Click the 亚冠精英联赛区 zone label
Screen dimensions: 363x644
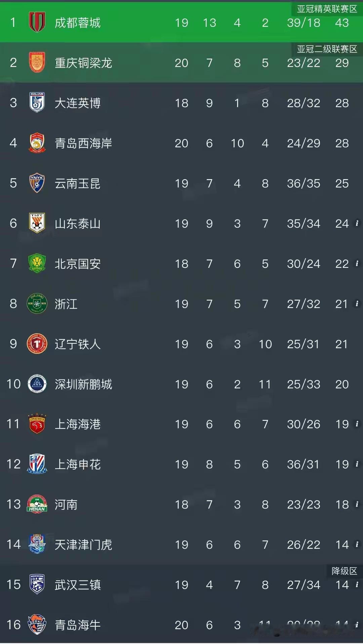tap(327, 9)
